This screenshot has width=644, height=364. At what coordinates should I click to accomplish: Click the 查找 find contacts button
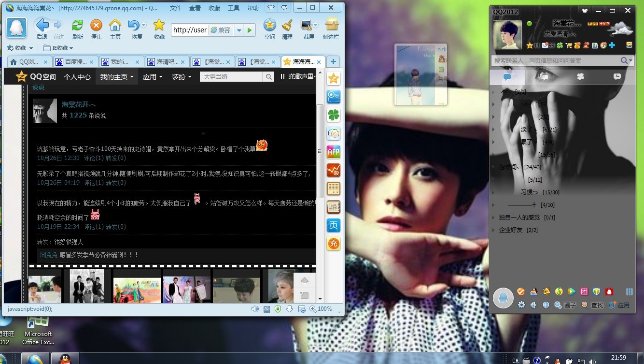coord(592,305)
